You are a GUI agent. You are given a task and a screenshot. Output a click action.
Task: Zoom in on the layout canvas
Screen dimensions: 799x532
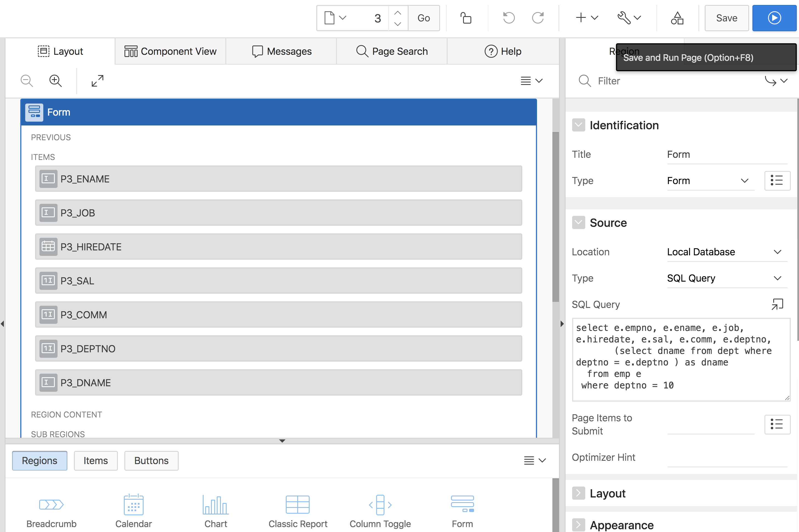pyautogui.click(x=55, y=81)
